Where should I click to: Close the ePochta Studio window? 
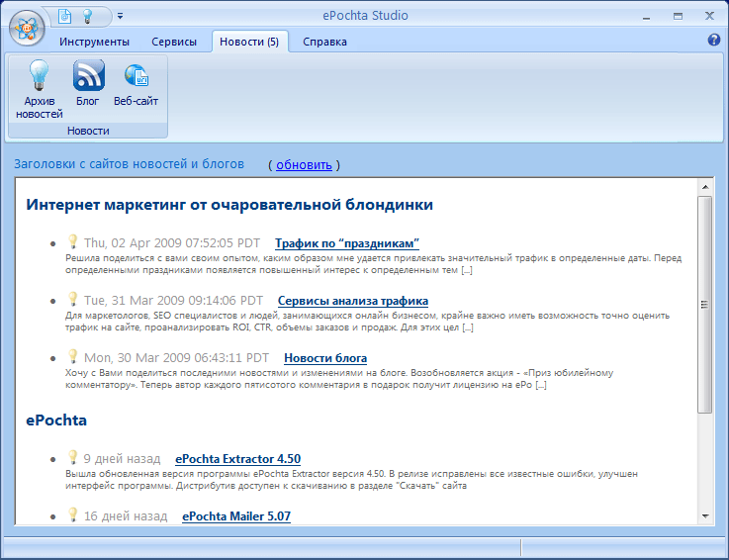709,16
